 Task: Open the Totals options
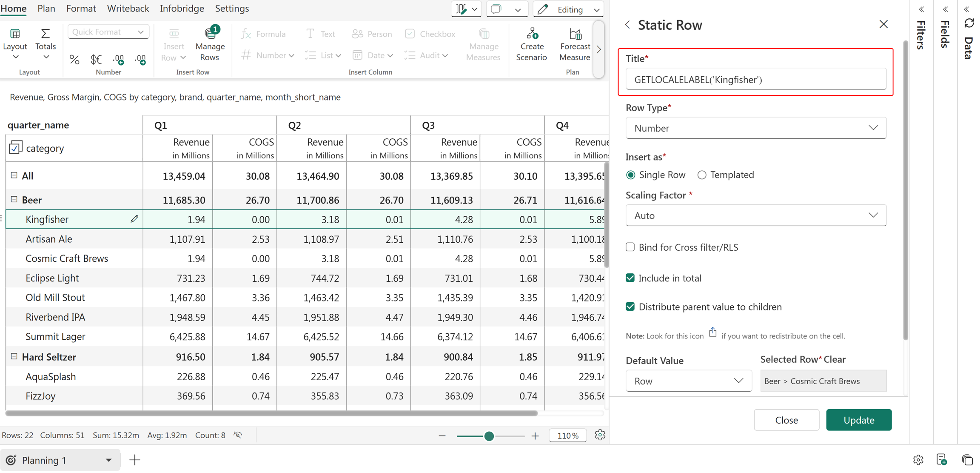coord(46,44)
